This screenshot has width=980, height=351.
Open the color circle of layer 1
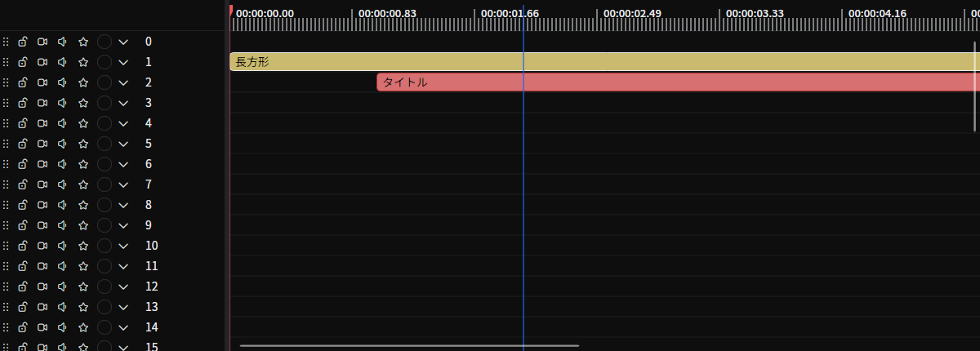[105, 62]
